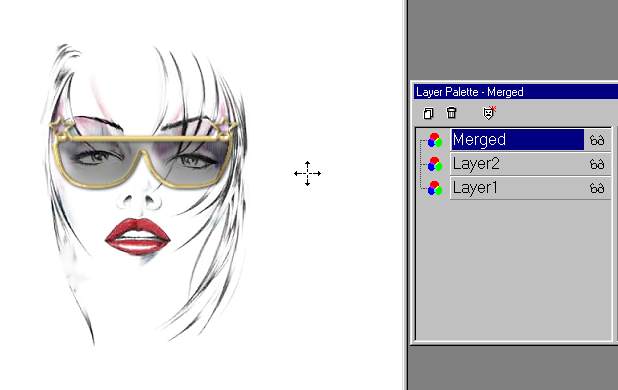Select the Layer2 entry
The width and height of the screenshot is (618, 390).
pos(517,164)
